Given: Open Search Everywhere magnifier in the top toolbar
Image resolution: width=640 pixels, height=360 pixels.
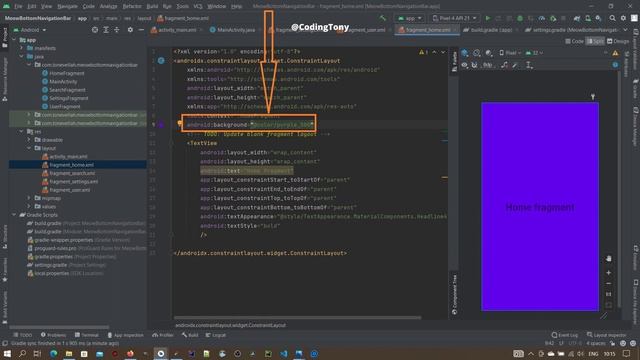Looking at the screenshot, I should [x=612, y=18].
